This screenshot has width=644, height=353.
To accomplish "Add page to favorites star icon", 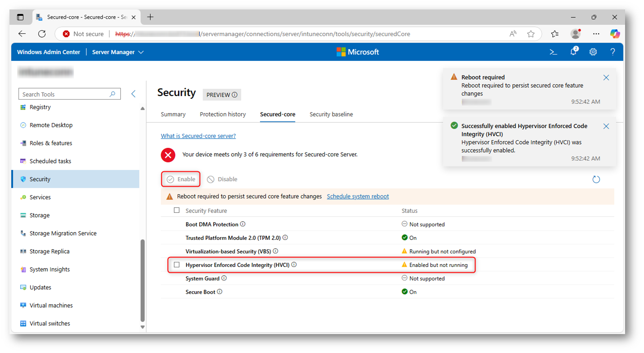I will (x=531, y=34).
